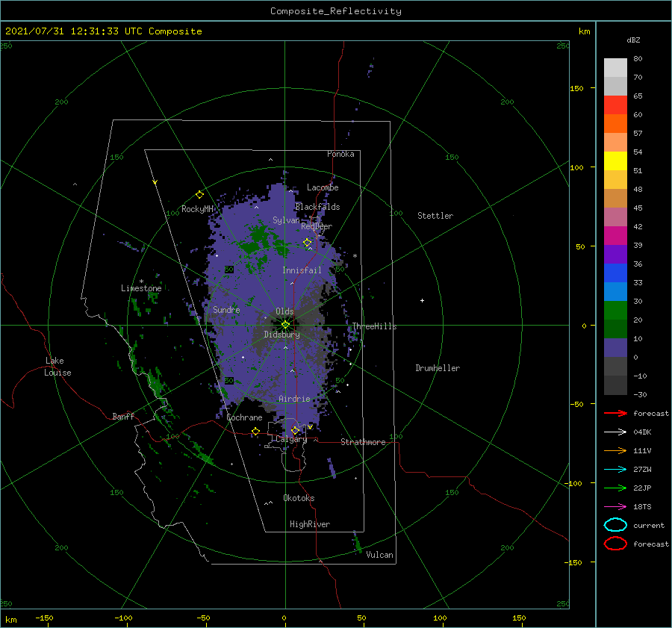Click the Stettler label
Viewport: 672px width, 628px height.
coord(435,216)
